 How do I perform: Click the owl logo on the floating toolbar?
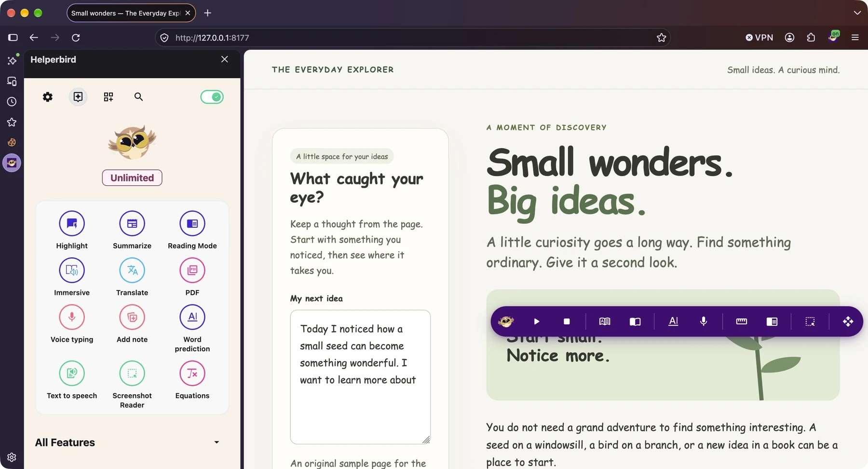pos(506,321)
